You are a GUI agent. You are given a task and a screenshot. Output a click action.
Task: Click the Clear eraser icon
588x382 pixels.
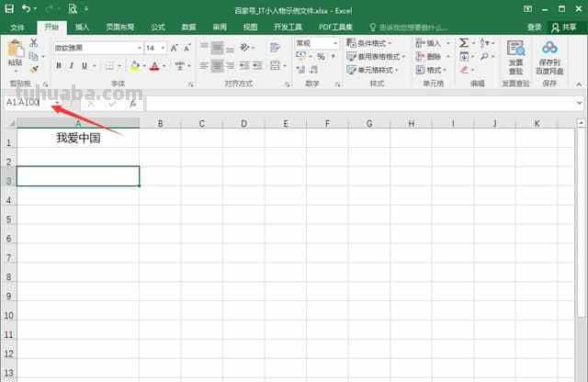(464, 70)
